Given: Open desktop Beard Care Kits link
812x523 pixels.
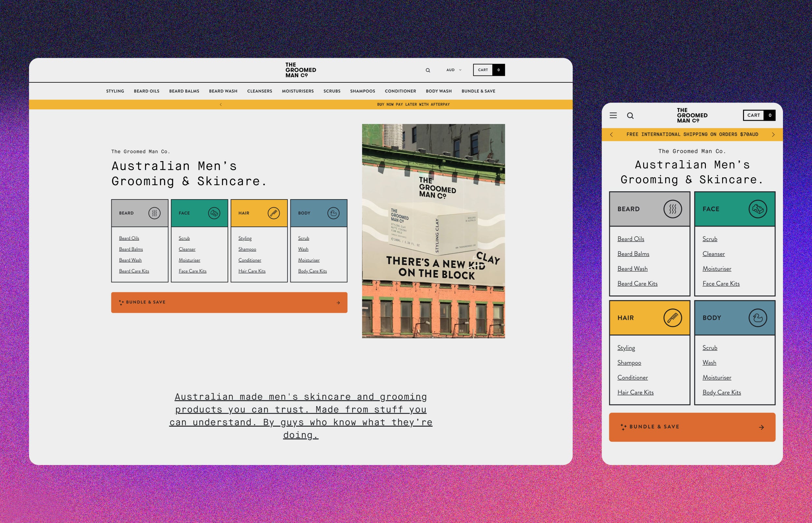Looking at the screenshot, I should coord(134,271).
